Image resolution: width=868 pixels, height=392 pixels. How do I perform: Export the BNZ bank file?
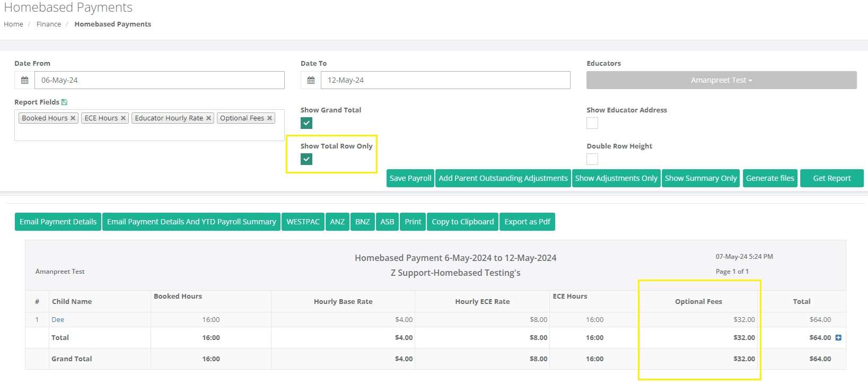click(x=363, y=222)
